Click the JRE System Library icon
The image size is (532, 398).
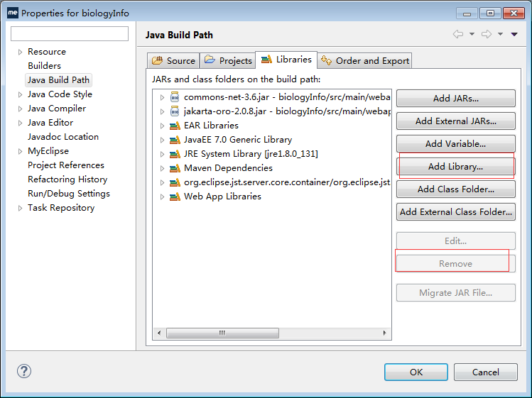pyautogui.click(x=175, y=154)
